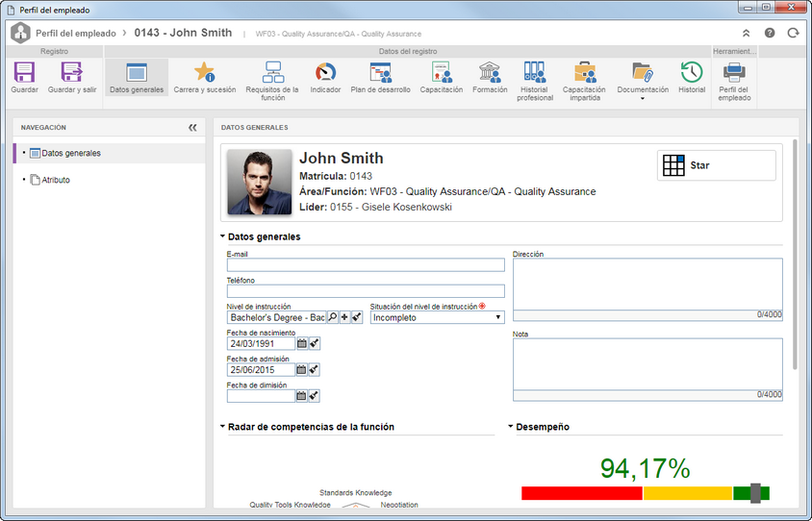The height and width of the screenshot is (521, 812).
Task: Open Requisitos de la función
Action: click(272, 81)
